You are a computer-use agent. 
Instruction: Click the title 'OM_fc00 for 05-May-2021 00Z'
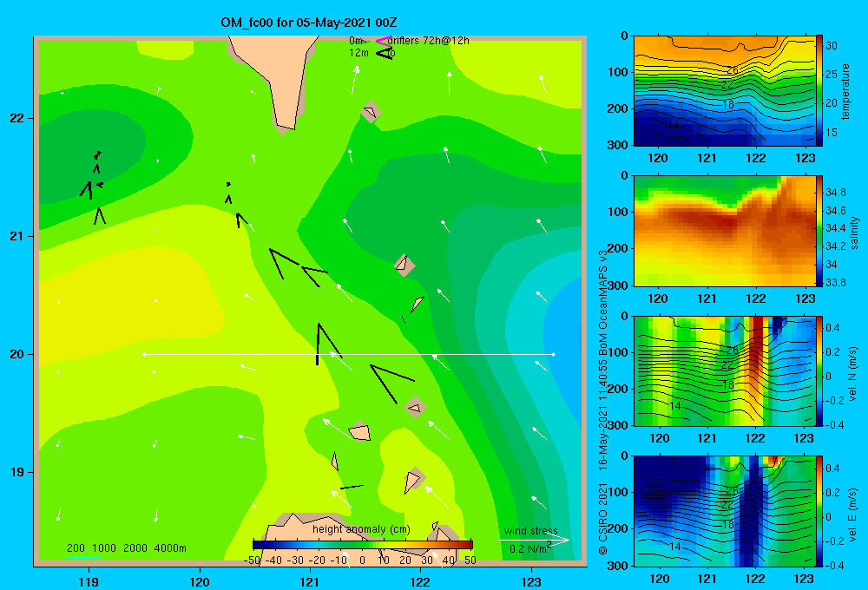point(309,23)
